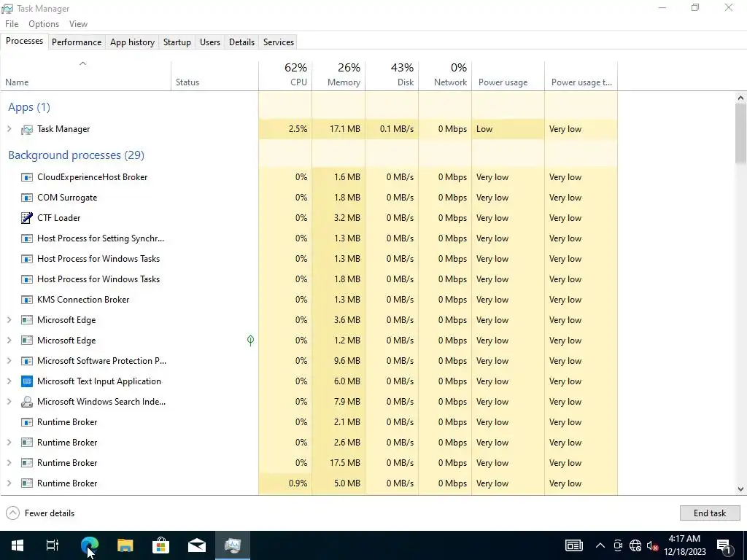The width and height of the screenshot is (747, 560).
Task: Click the COM Surrogate process icon
Action: click(27, 198)
